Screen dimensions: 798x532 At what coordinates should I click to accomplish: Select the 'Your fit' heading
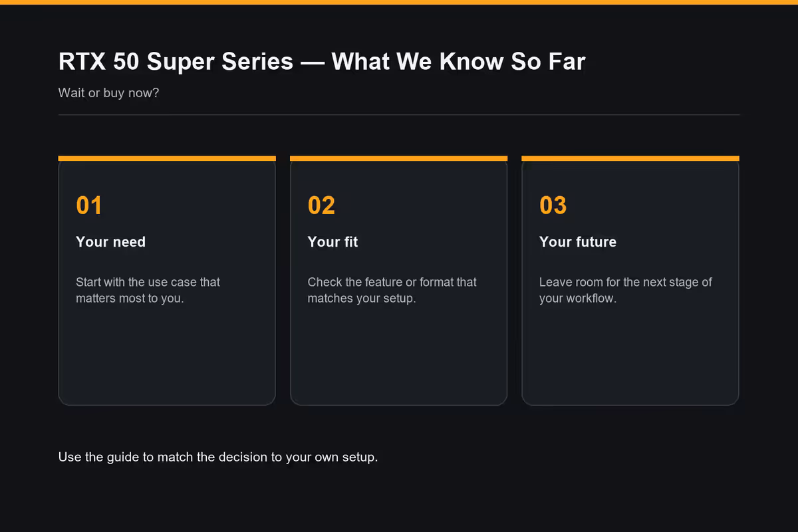coord(332,242)
